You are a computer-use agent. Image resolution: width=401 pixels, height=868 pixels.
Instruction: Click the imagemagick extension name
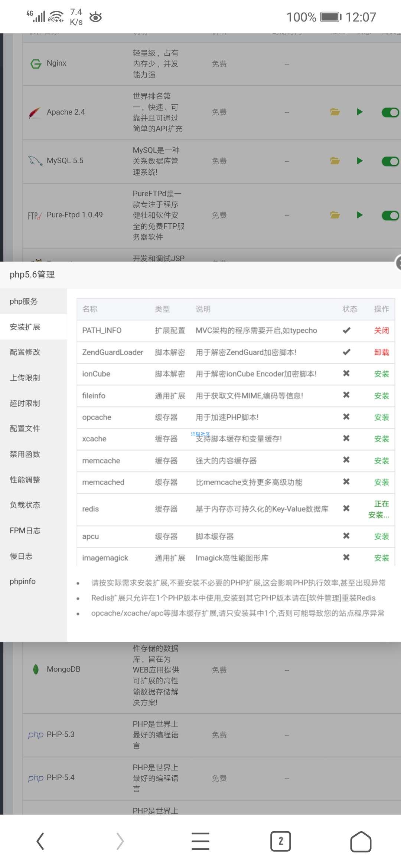coord(105,558)
